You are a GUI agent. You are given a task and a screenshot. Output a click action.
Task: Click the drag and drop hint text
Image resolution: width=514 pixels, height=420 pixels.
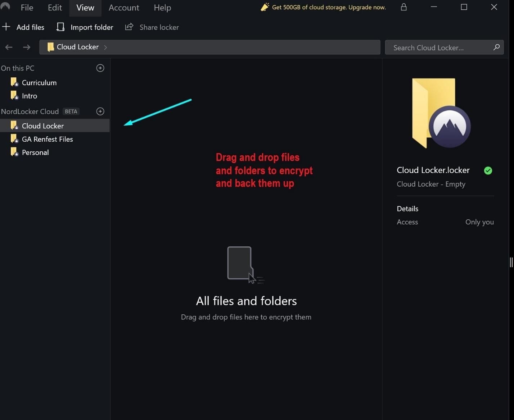pos(246,317)
